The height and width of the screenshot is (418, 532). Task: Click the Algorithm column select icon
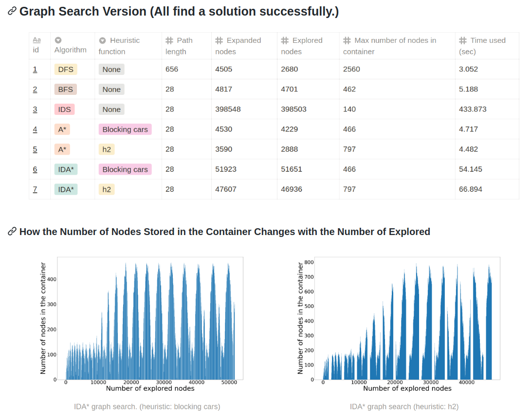(x=58, y=40)
